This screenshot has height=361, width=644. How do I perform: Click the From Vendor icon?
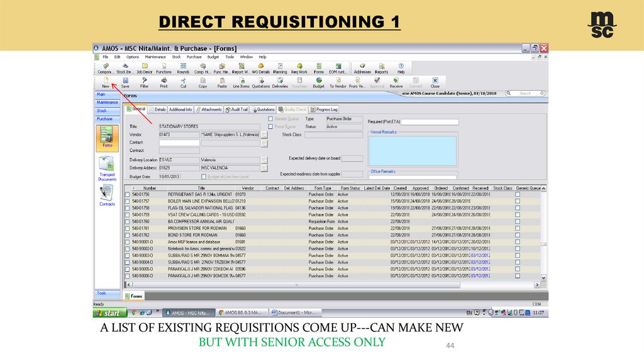(357, 82)
